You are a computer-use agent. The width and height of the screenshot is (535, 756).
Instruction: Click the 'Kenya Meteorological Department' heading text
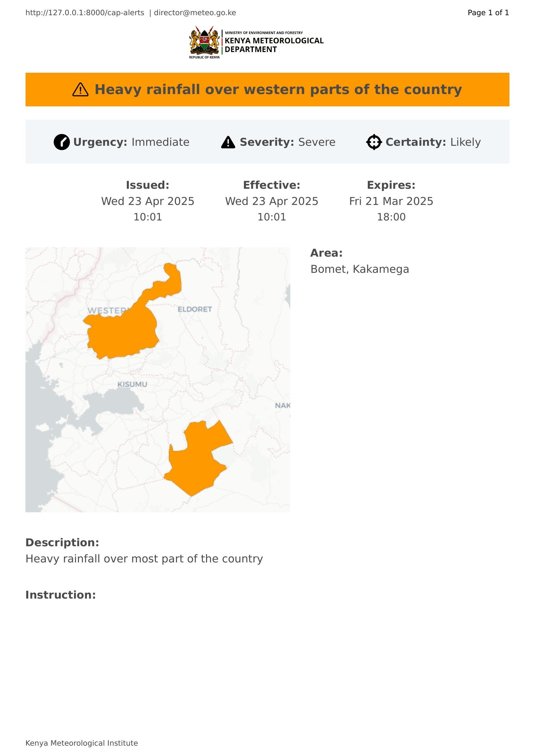[274, 45]
